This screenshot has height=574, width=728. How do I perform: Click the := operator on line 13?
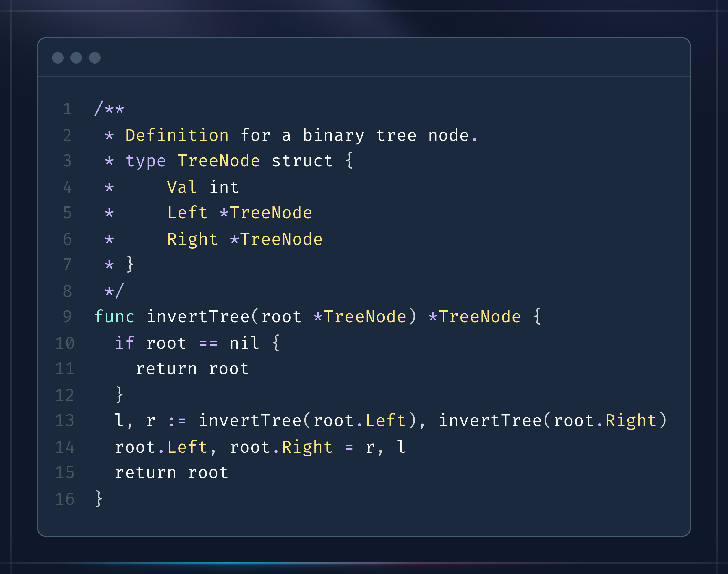[177, 421]
